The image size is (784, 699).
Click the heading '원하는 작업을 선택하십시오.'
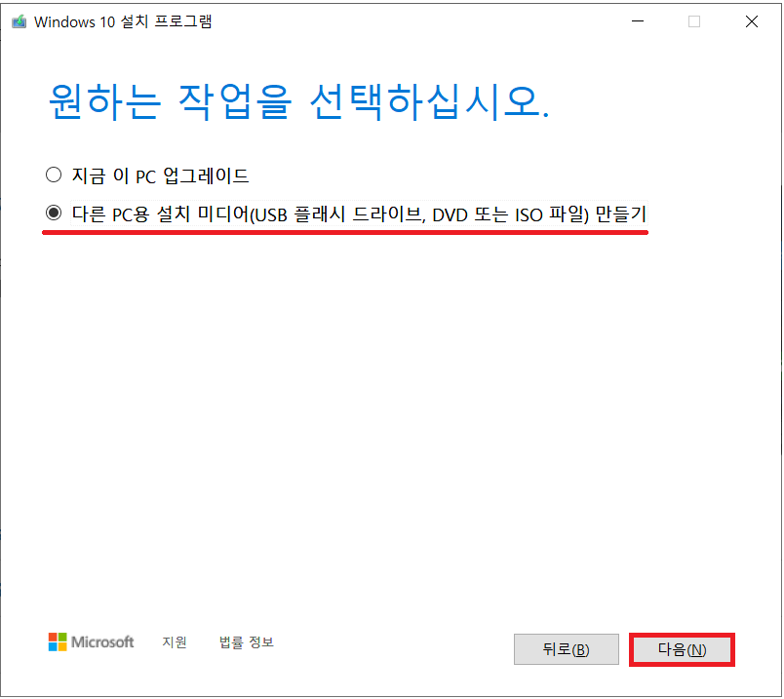tap(298, 101)
